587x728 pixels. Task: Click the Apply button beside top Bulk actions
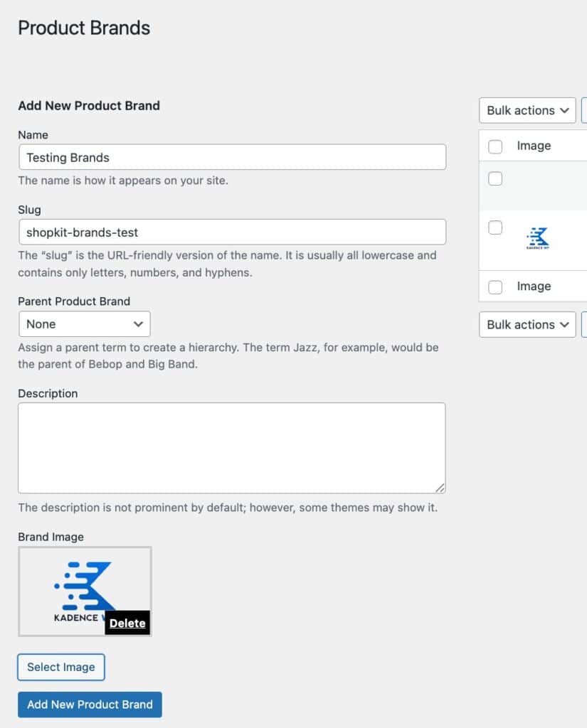click(584, 110)
